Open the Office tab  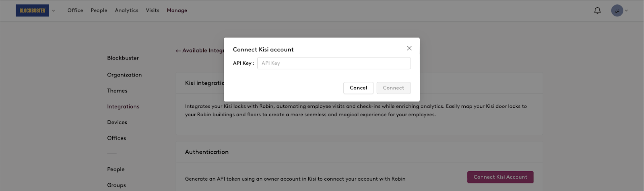[x=75, y=10]
